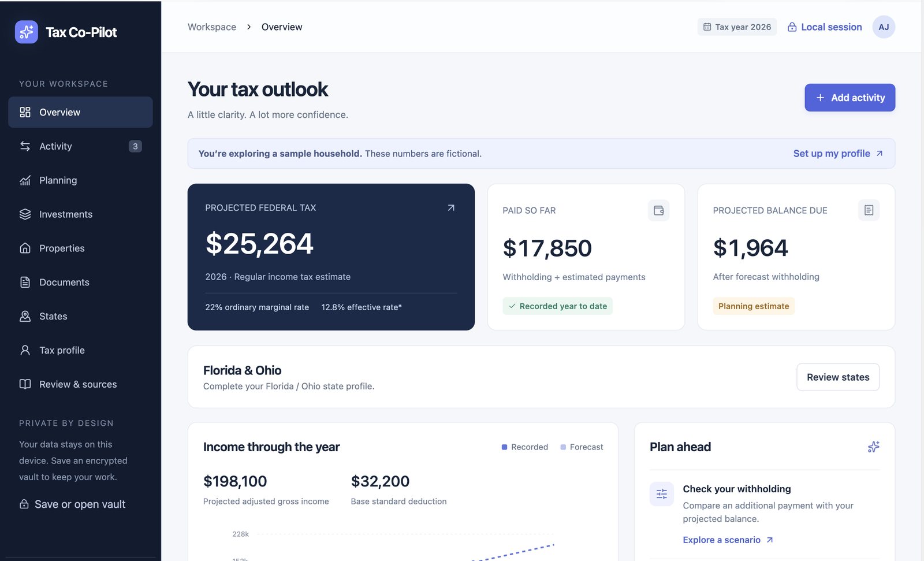Click the Activity badge showing 3

(135, 146)
